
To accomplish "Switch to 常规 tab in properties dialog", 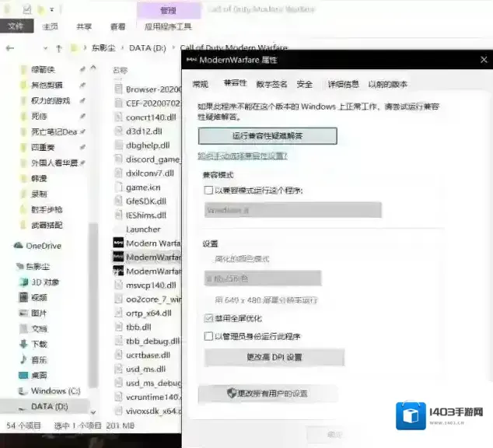I will tap(201, 84).
